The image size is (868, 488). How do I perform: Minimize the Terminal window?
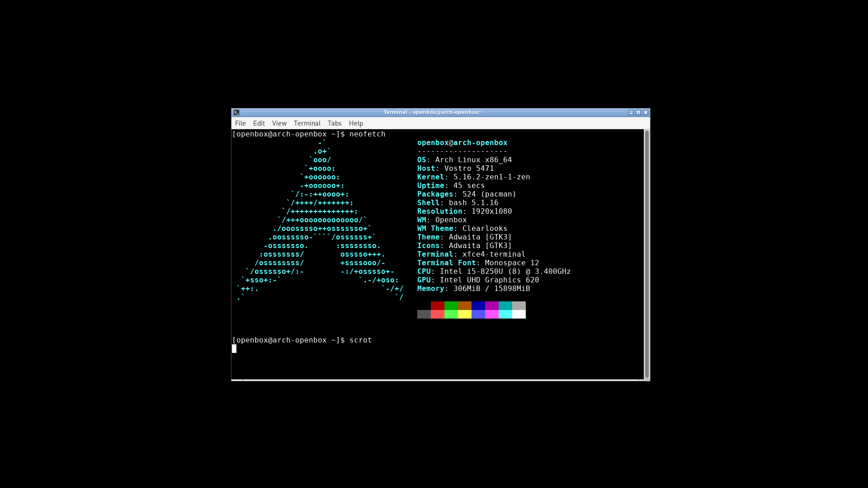pyautogui.click(x=631, y=113)
